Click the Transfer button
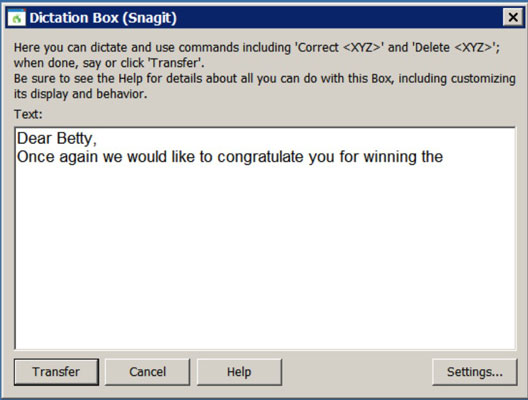This screenshot has height=400, width=528. (56, 372)
